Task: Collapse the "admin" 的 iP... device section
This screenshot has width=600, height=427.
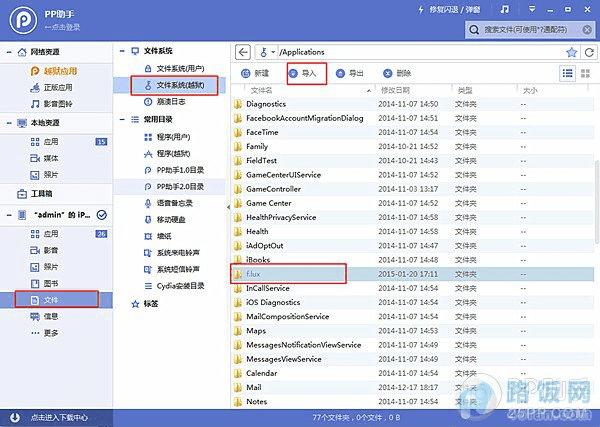Action: (9, 215)
